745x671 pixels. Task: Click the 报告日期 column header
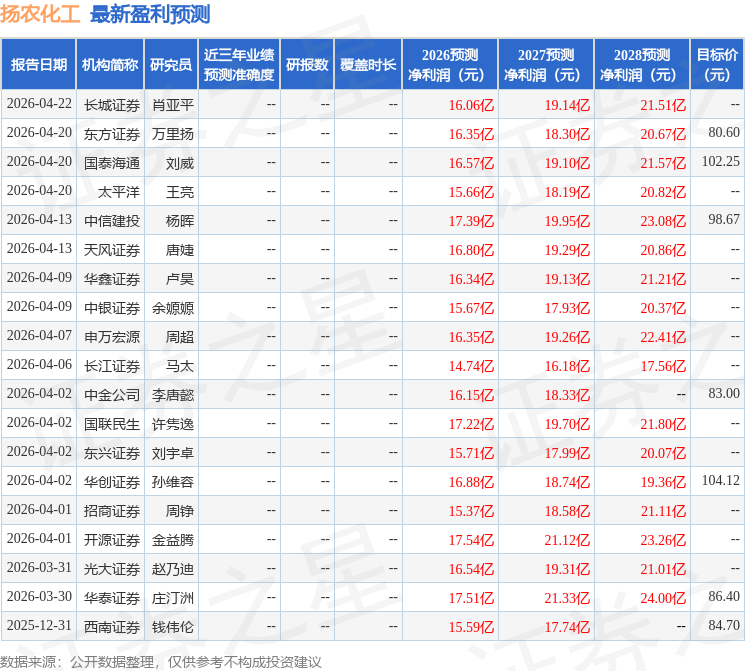pyautogui.click(x=38, y=65)
